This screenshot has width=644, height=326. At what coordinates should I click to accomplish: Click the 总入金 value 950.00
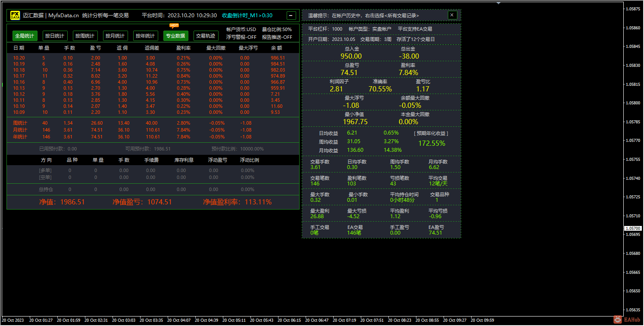351,56
